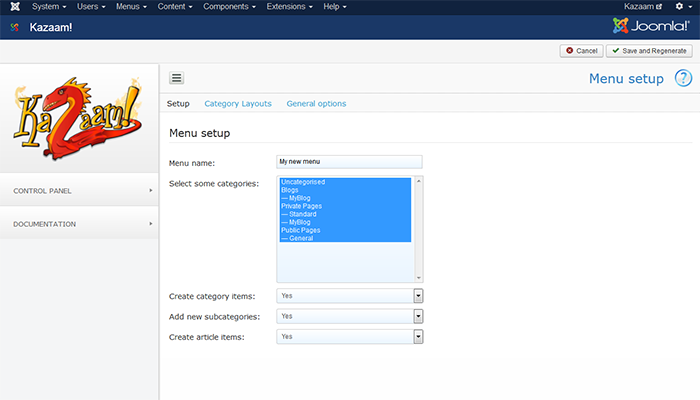Open the Content menu
Image resolution: width=700 pixels, height=400 pixels.
click(x=175, y=6)
